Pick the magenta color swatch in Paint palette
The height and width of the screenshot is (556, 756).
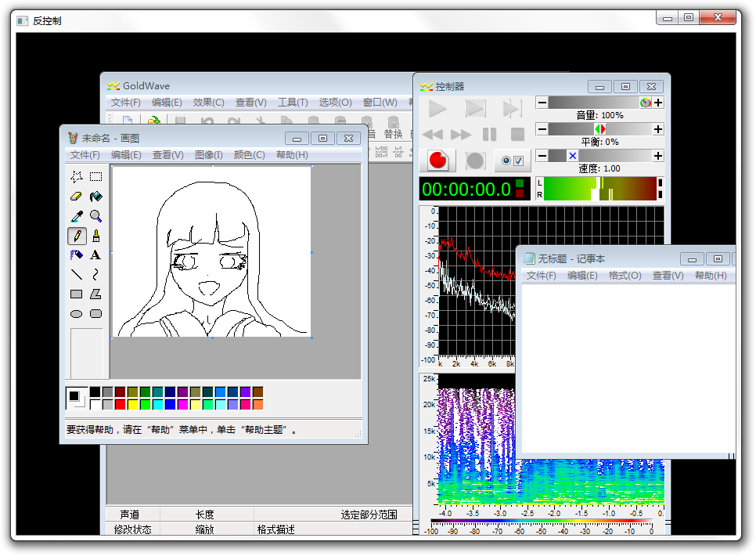pos(182,404)
